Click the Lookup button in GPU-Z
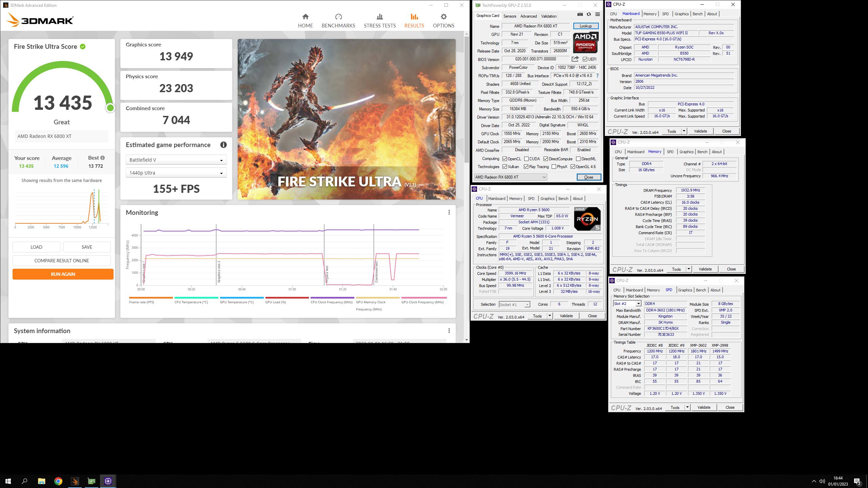 [x=586, y=26]
